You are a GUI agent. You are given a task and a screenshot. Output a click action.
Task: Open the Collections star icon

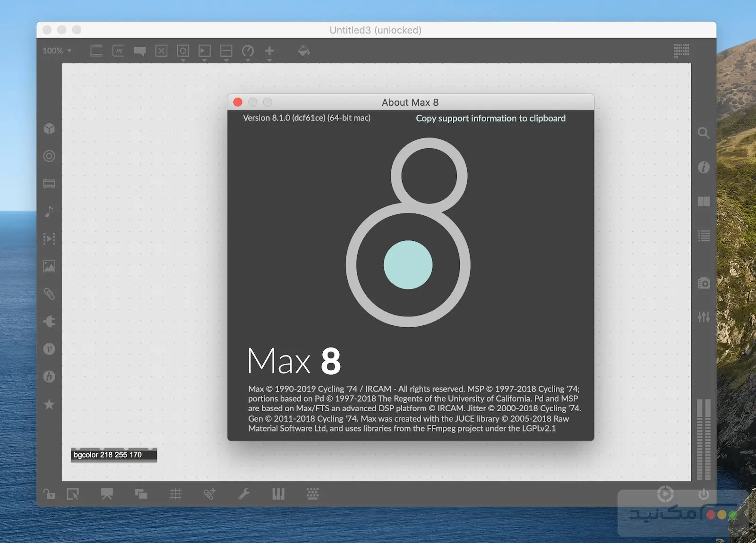coord(49,404)
